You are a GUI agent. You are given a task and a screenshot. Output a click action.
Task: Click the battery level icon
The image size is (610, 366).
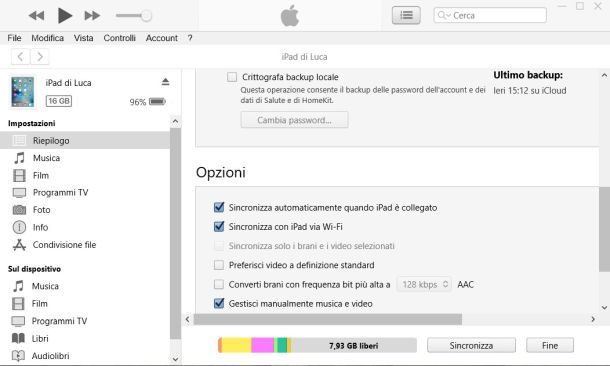(157, 102)
